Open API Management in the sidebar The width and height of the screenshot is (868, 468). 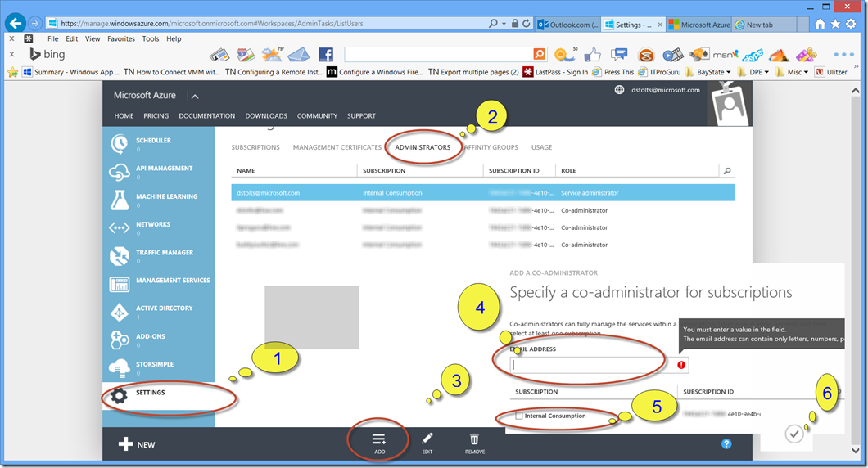tap(159, 172)
